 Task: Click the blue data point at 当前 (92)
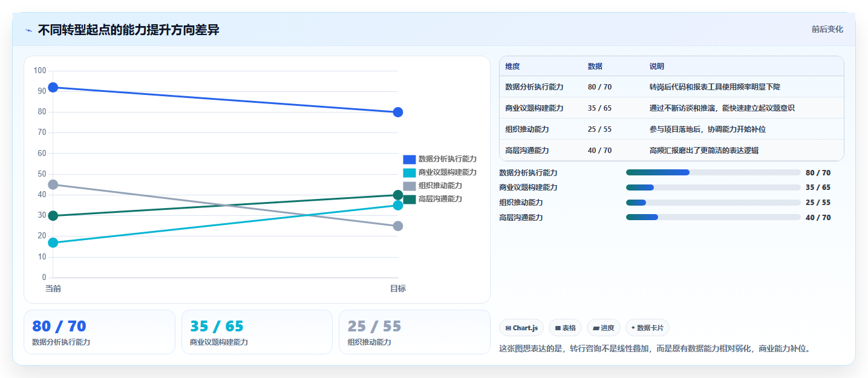click(x=53, y=88)
